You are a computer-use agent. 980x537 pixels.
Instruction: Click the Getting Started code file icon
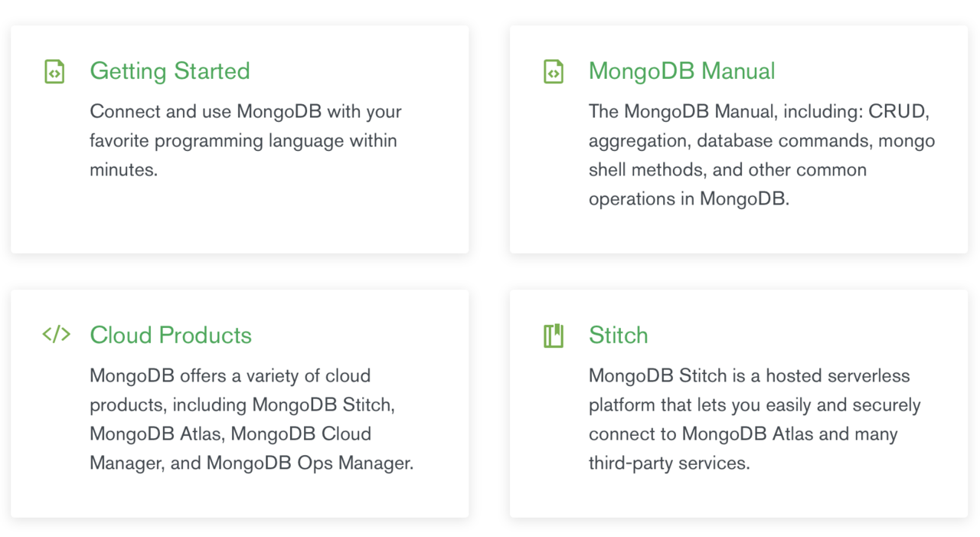(x=54, y=71)
